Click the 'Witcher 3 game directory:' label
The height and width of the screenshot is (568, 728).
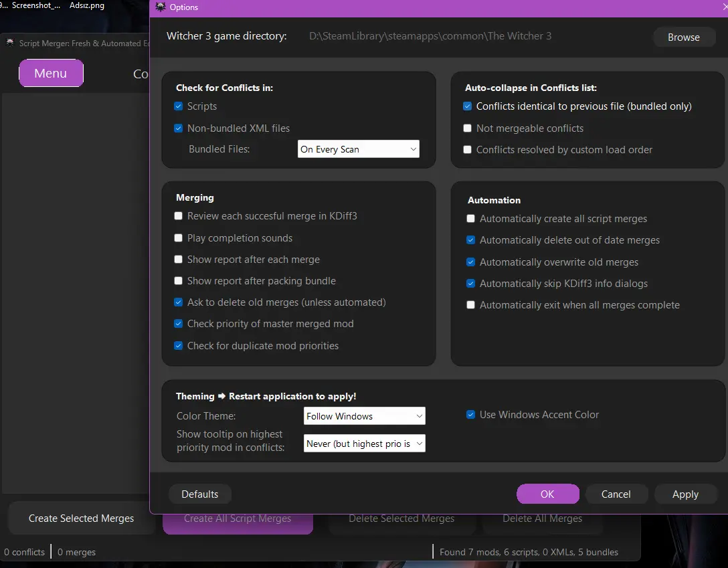click(x=227, y=36)
